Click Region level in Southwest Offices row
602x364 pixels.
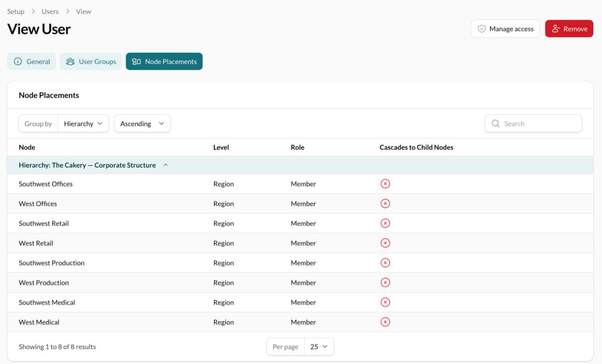point(224,184)
